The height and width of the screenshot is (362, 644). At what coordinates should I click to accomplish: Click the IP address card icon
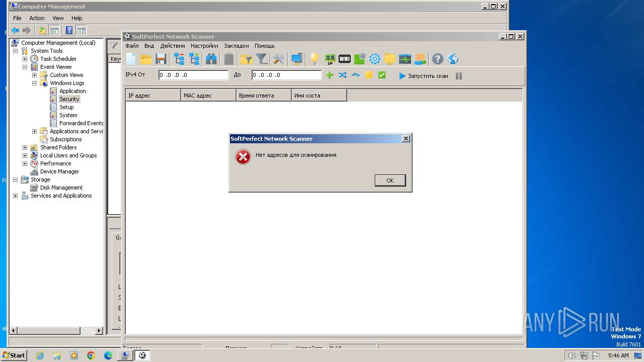coord(330,59)
